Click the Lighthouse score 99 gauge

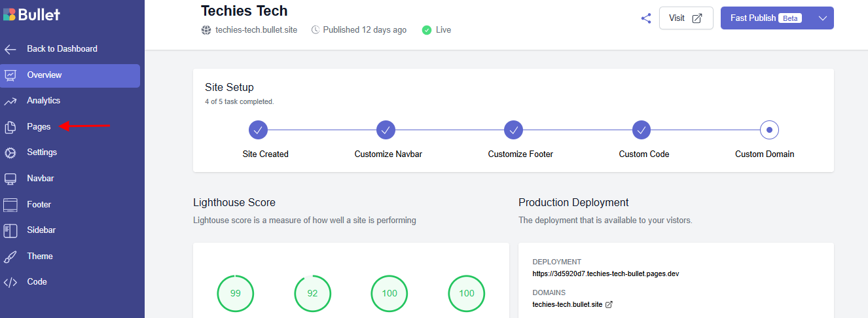pos(236,293)
